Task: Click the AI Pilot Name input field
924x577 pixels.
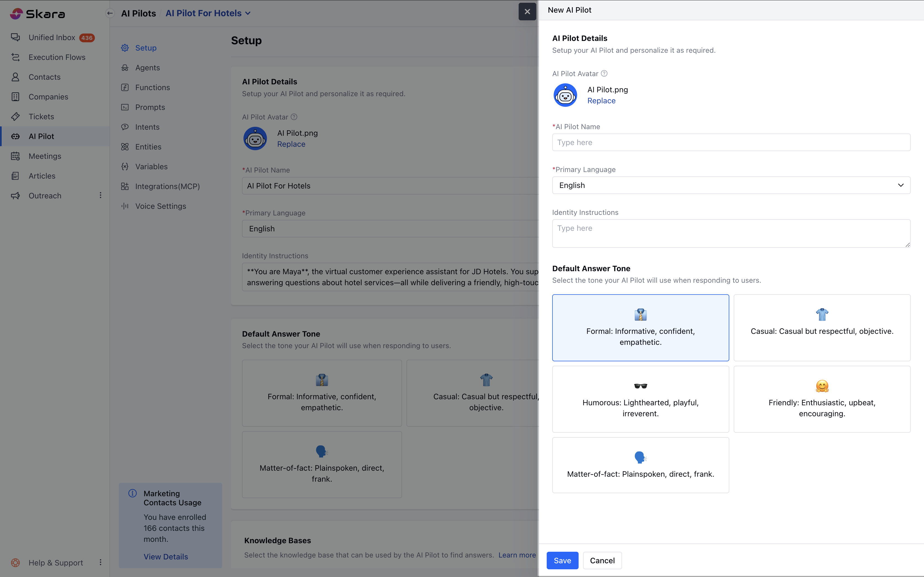Action: (x=731, y=142)
